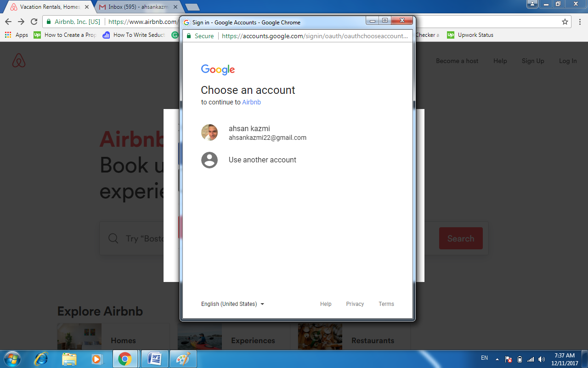Image resolution: width=588 pixels, height=368 pixels.
Task: Click Chrome icon in taskbar
Action: pyautogui.click(x=125, y=359)
